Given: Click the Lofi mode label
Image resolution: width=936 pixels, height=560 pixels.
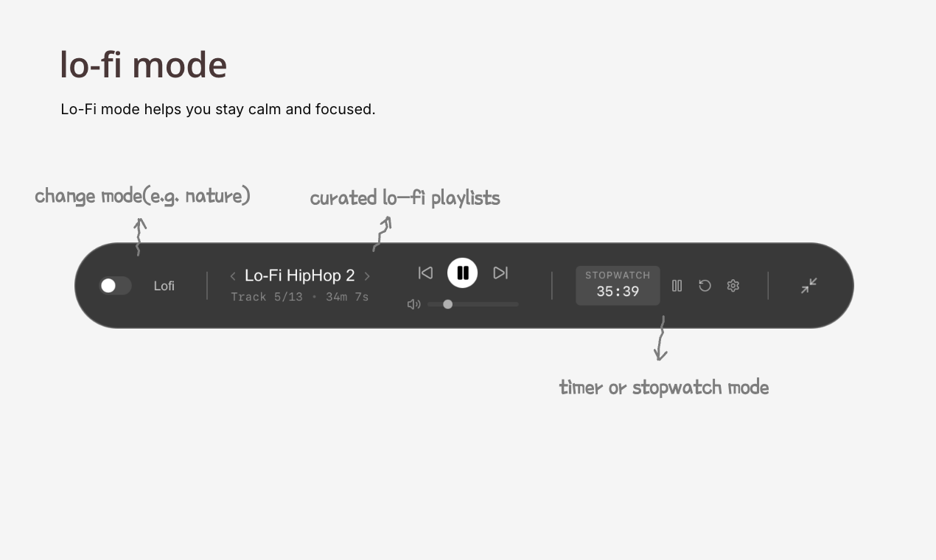Looking at the screenshot, I should [164, 286].
